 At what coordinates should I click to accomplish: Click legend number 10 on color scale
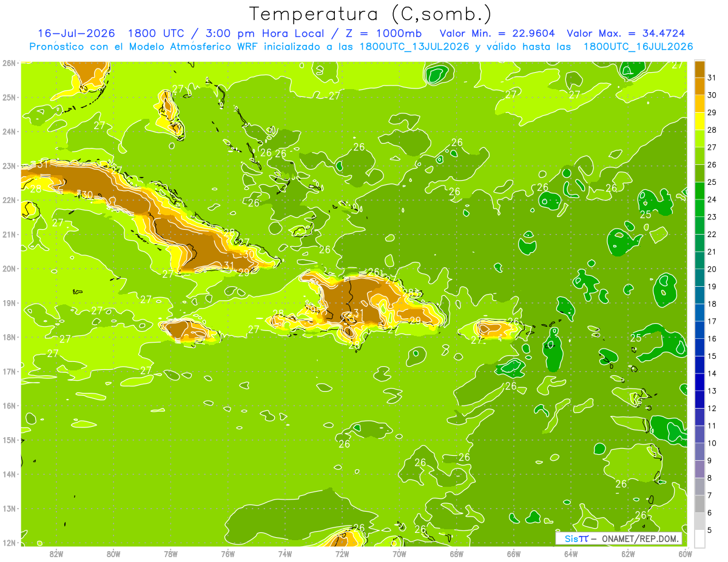coord(712,443)
